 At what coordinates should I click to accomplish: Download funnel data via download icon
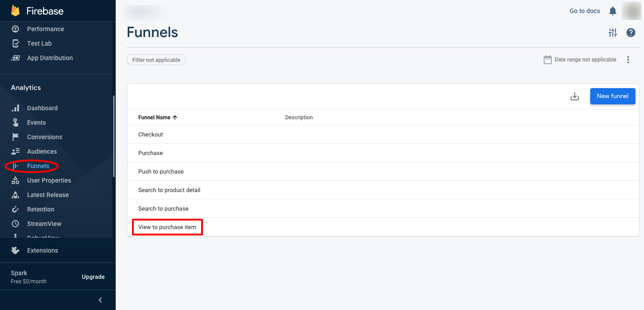(x=575, y=96)
